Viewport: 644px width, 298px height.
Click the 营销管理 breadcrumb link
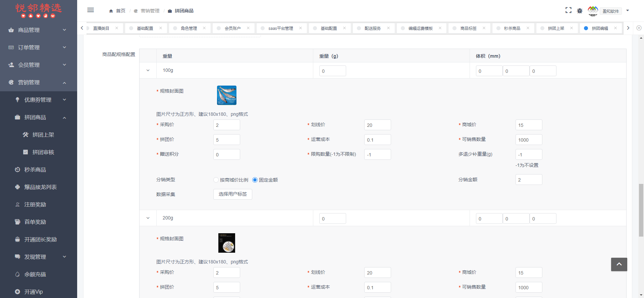(x=150, y=11)
